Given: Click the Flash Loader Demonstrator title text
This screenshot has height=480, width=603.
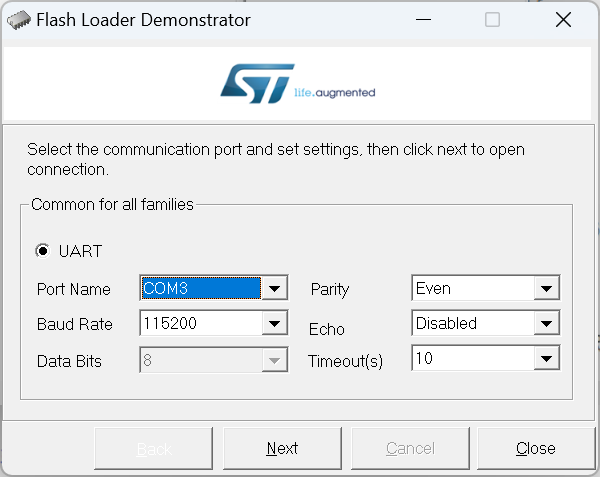Looking at the screenshot, I should (x=143, y=20).
